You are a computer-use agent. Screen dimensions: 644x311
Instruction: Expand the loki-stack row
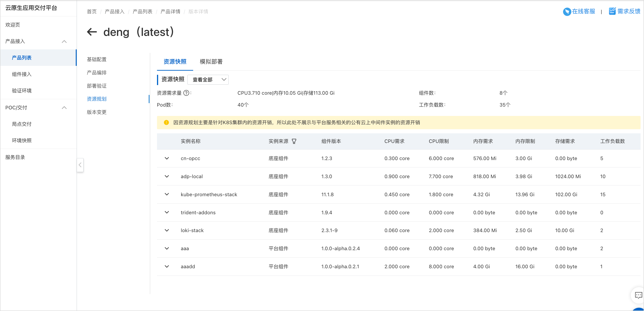point(167,230)
